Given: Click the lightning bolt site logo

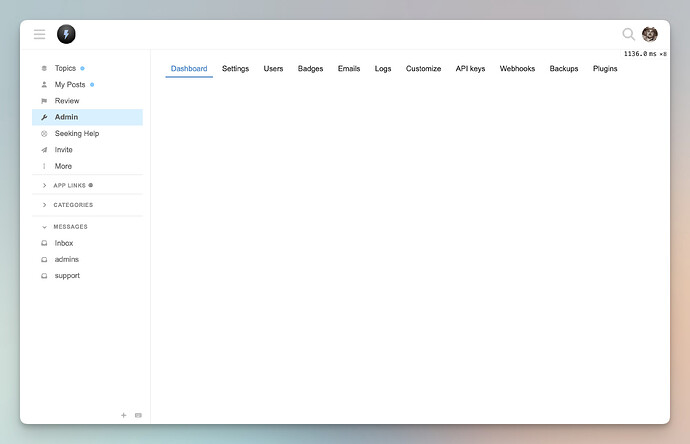Looking at the screenshot, I should 66,34.
